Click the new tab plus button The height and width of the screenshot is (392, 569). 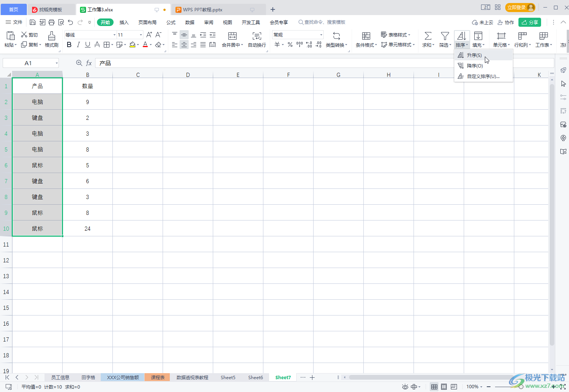[273, 9]
